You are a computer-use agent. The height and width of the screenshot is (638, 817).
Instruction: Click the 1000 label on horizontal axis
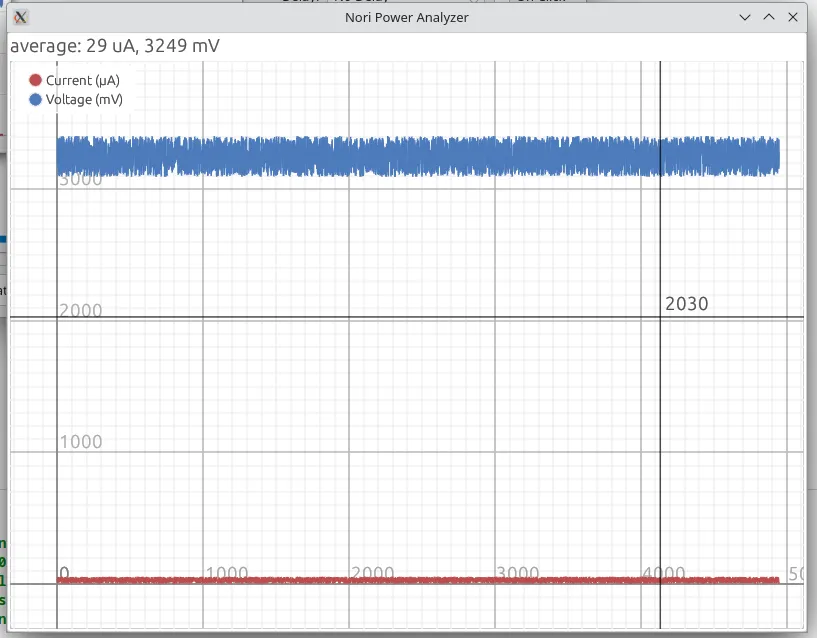point(226,574)
